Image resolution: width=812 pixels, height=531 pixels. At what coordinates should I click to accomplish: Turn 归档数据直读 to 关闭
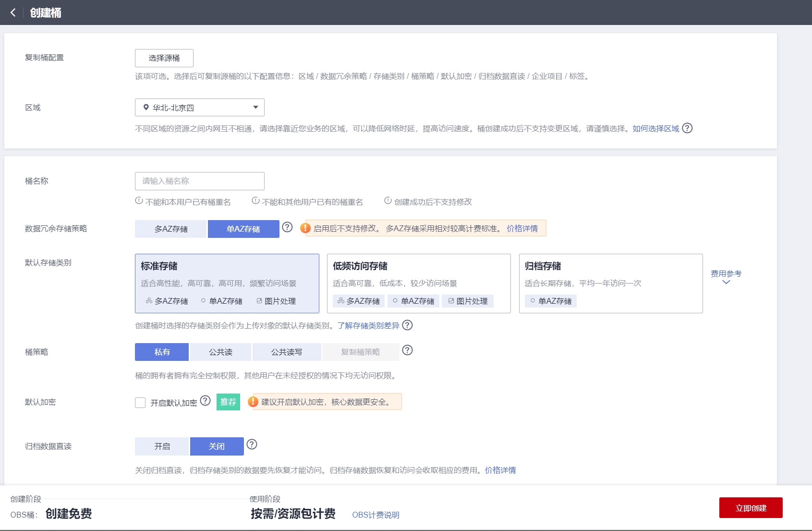pyautogui.click(x=217, y=446)
